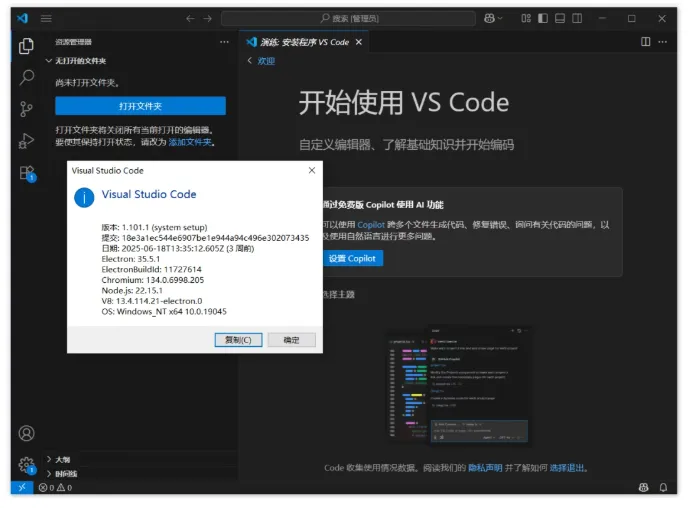Click the commit hash line in dialog
Screen dimensions: 689x508
tap(205, 238)
